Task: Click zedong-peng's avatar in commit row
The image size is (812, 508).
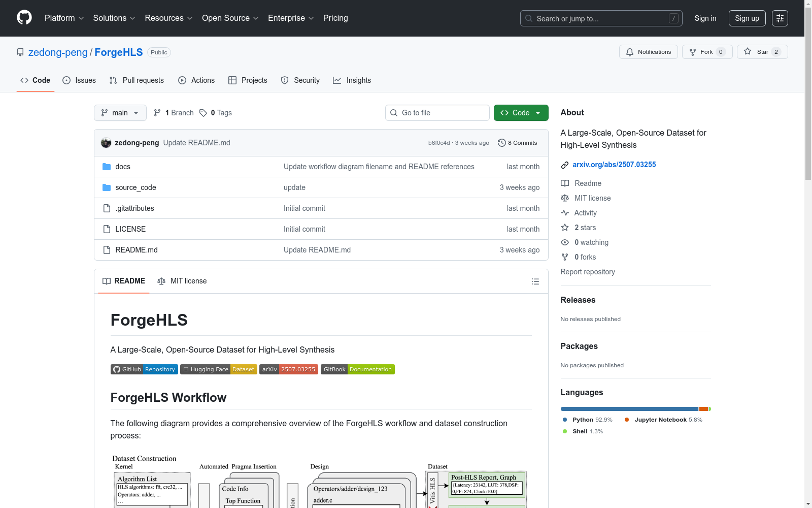Action: tap(106, 143)
